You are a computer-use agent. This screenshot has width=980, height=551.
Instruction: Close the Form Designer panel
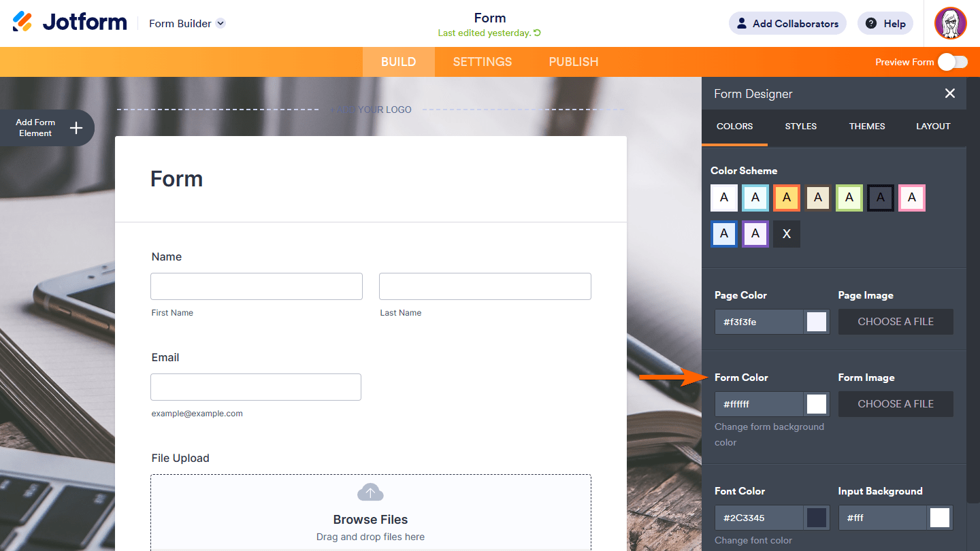point(950,93)
